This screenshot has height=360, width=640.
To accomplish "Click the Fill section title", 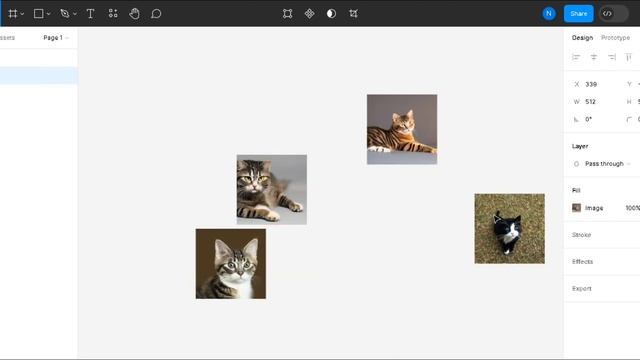I will pyautogui.click(x=576, y=190).
